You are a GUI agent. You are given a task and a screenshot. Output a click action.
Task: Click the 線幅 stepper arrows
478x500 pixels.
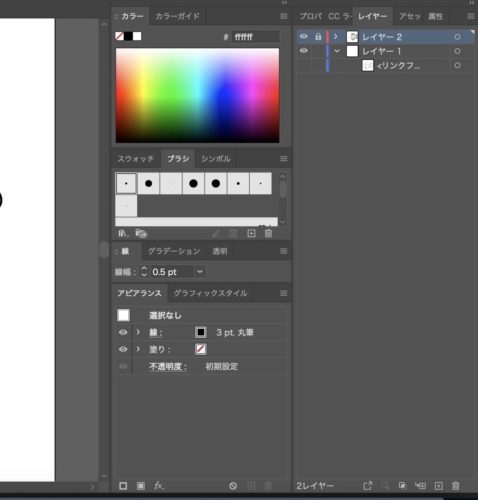pos(144,271)
